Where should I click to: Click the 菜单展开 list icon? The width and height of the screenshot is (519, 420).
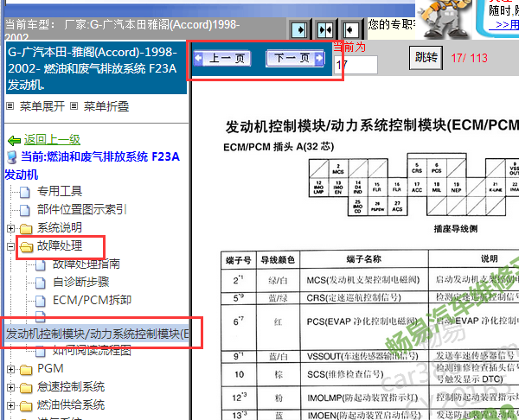(x=10, y=106)
